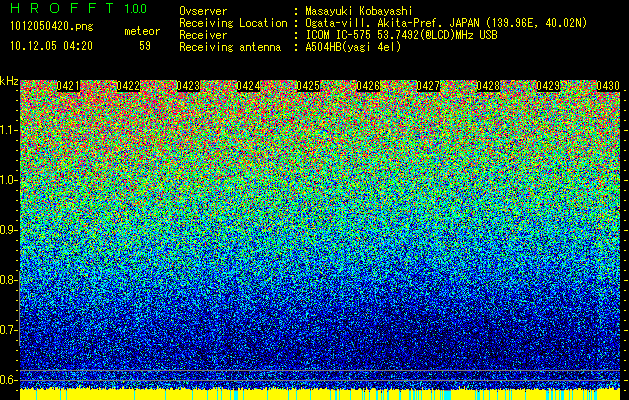Click the 1.0 kHz axis label
The height and width of the screenshot is (400, 629).
click(x=9, y=181)
